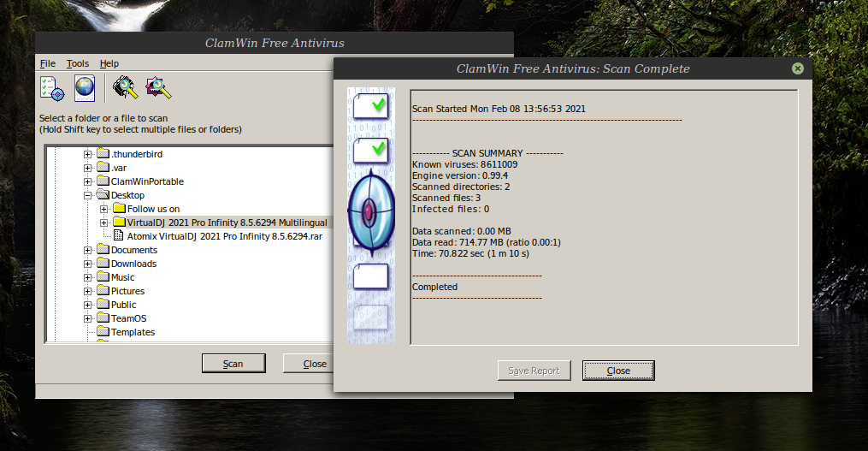Open the Tools menu
Image resolution: width=868 pixels, height=451 pixels.
click(78, 63)
